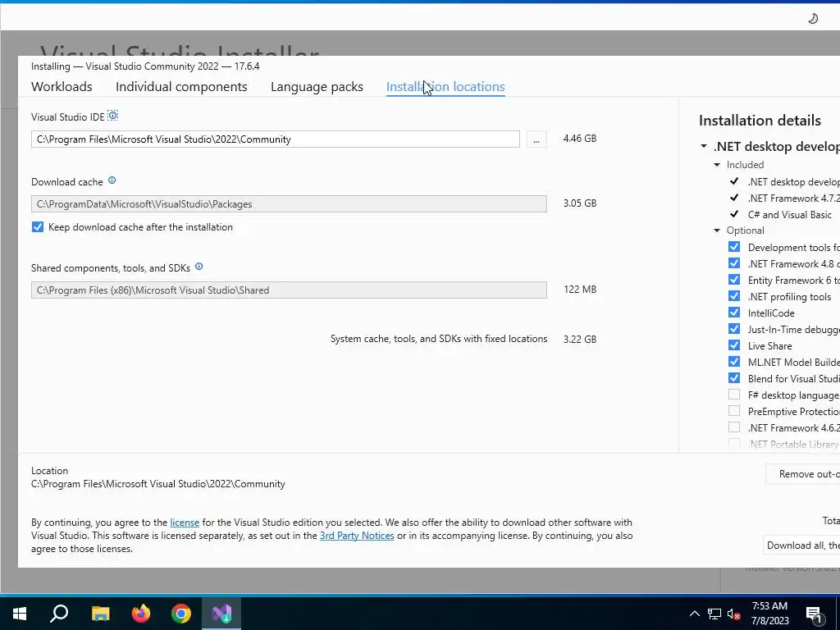Select Visual Studio Installer taskbar icon

tap(221, 614)
